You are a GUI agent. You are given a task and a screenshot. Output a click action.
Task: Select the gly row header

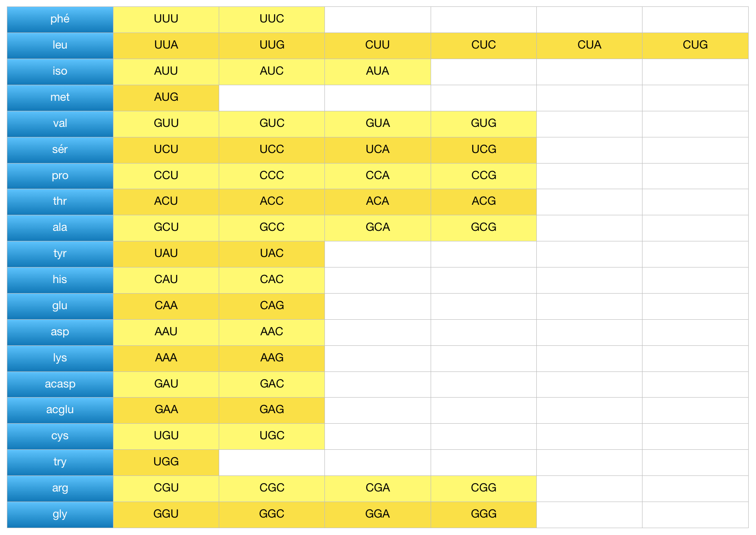60,514
